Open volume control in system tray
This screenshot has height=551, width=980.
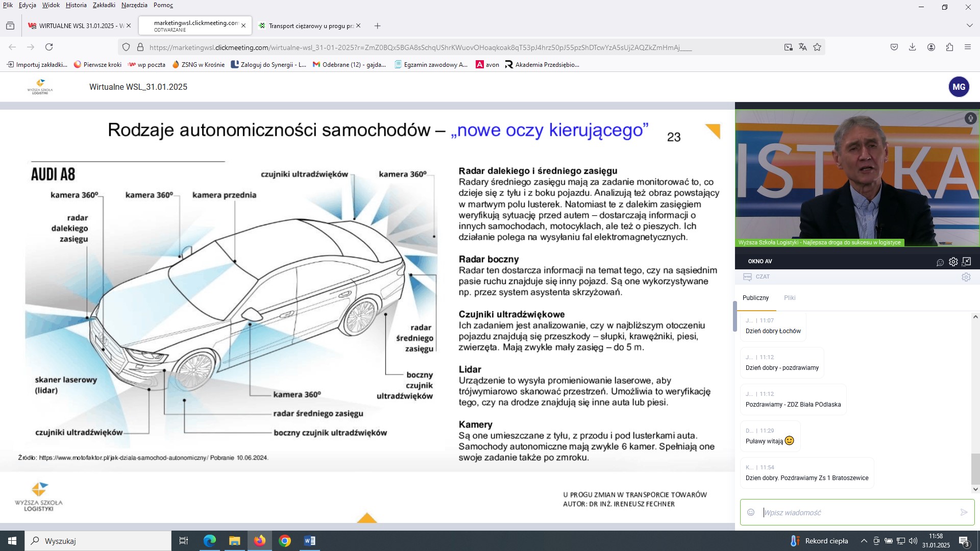coord(913,541)
